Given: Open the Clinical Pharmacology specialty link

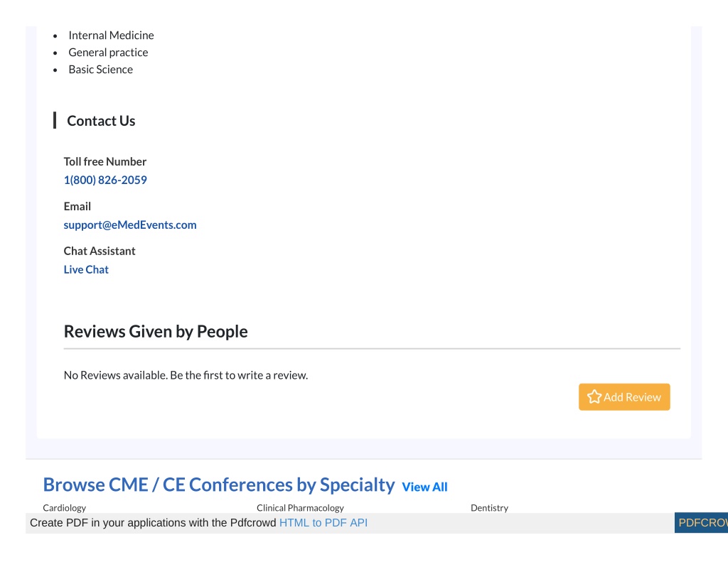Looking at the screenshot, I should pyautogui.click(x=301, y=508).
